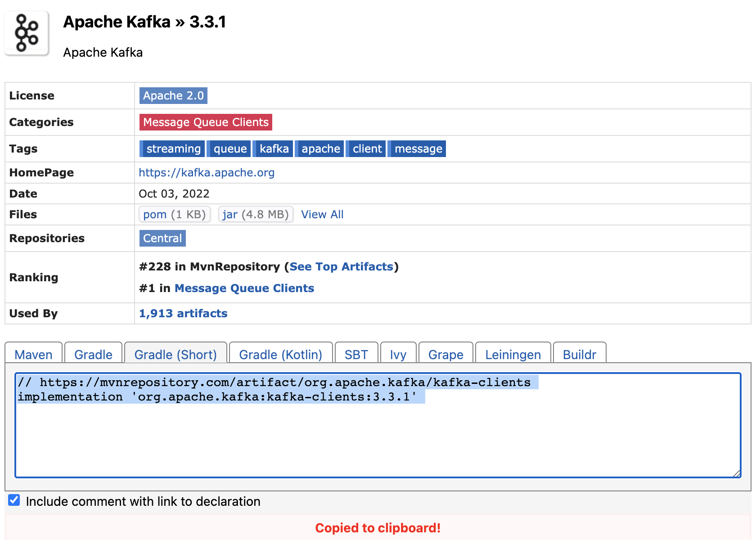Viewport: 756px width, 540px height.
Task: Open the kafka.apache.org homepage link
Action: tap(207, 172)
